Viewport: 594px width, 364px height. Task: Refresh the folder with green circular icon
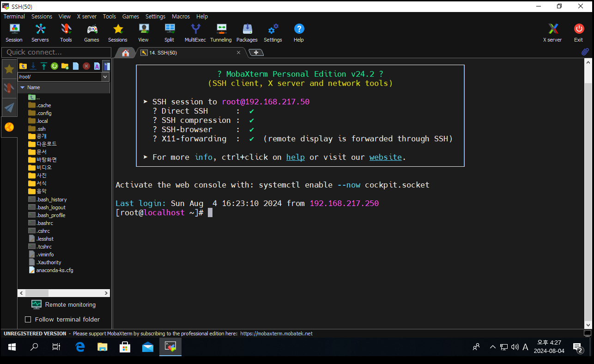coord(55,66)
